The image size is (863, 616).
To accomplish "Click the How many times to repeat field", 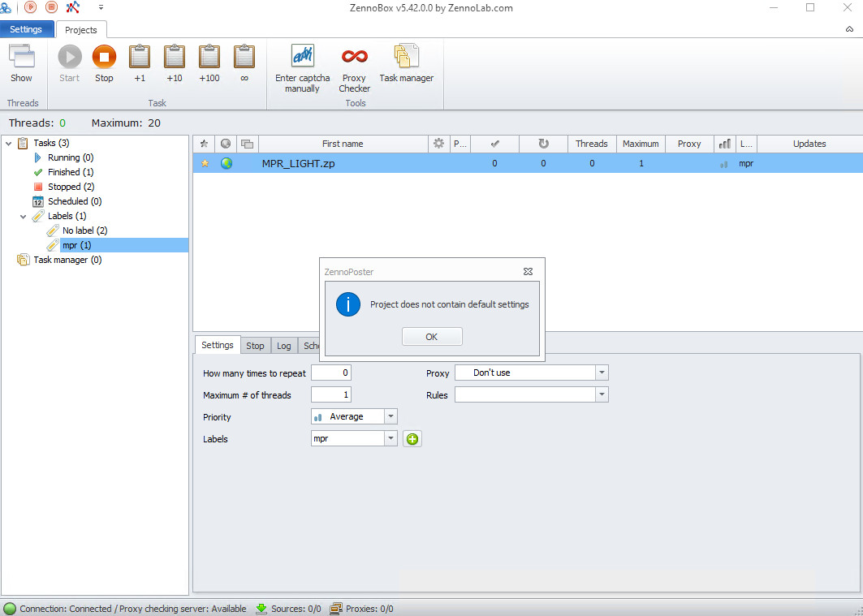I will pyautogui.click(x=331, y=373).
